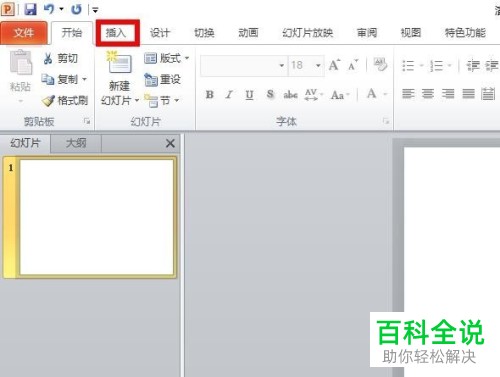Screen dimensions: 500x377
Task: Click the 粘贴 (Paste) clipboard icon
Action: coord(21,62)
